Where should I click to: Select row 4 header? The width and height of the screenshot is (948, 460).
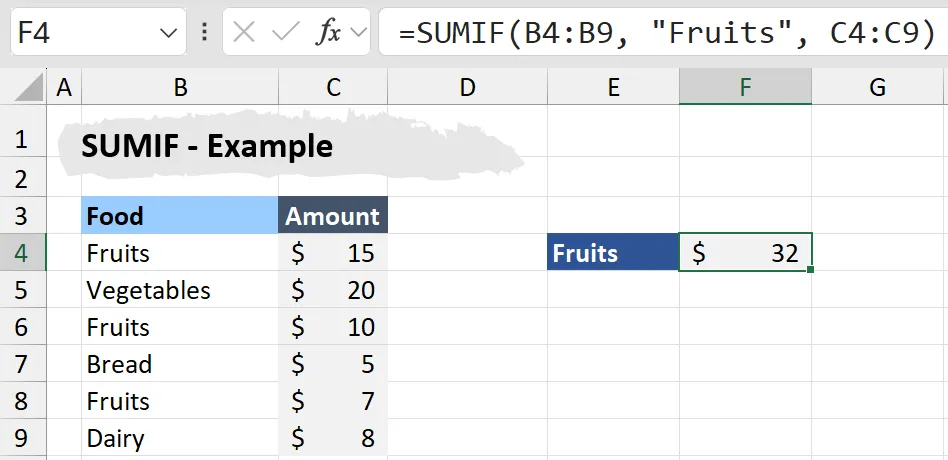tap(23, 253)
